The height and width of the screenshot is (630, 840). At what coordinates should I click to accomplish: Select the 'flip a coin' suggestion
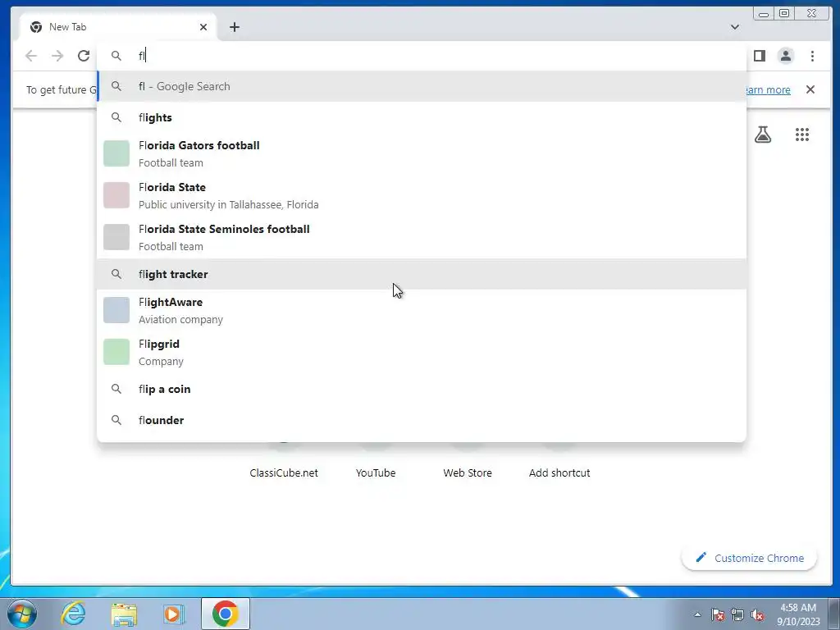click(x=422, y=389)
